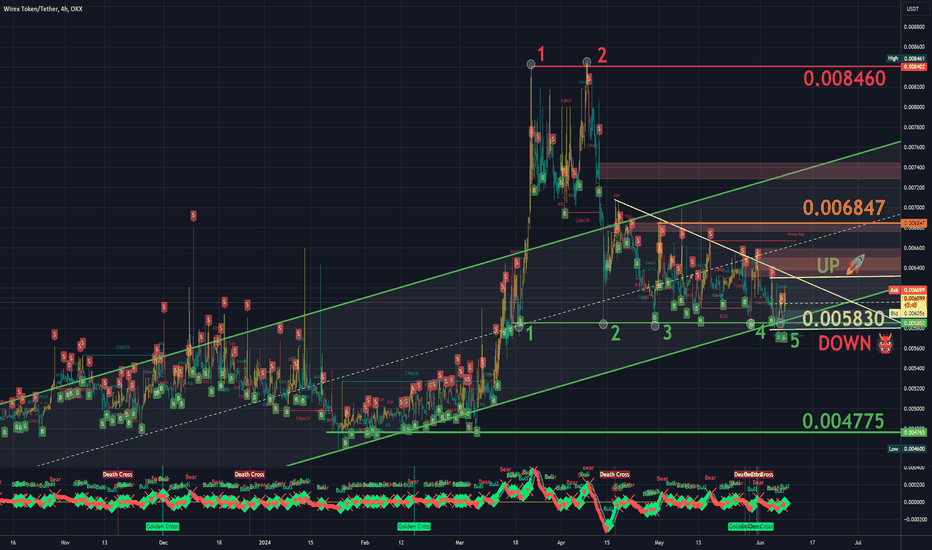Click the Death Cross label near April 15
The image size is (932, 550).
[x=614, y=474]
